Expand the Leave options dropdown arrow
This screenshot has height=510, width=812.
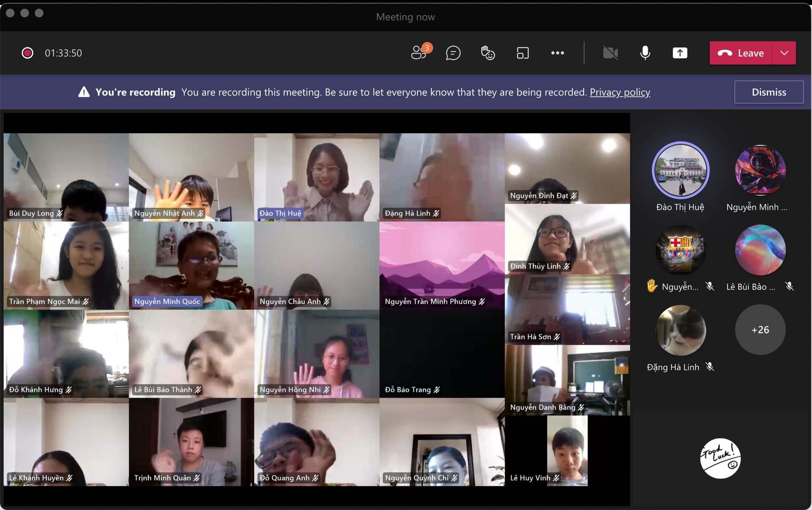[785, 53]
